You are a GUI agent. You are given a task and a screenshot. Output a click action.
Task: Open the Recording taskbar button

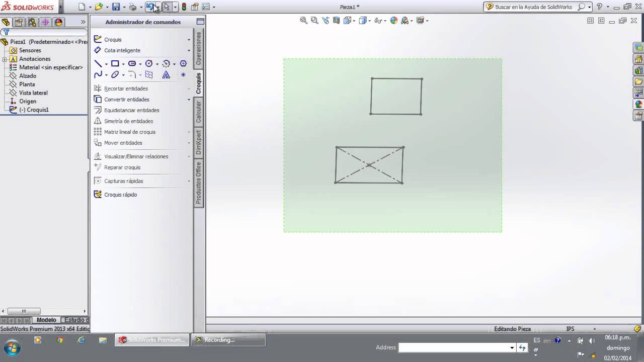pos(228,340)
